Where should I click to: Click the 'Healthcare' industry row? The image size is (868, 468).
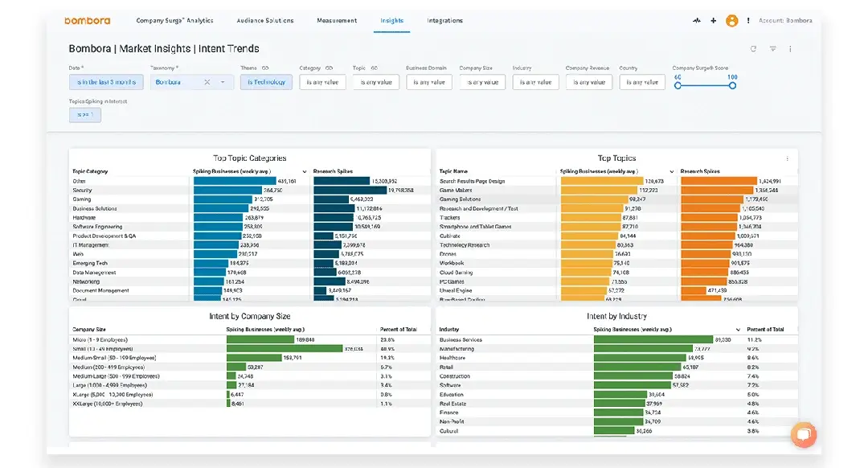[x=452, y=358]
